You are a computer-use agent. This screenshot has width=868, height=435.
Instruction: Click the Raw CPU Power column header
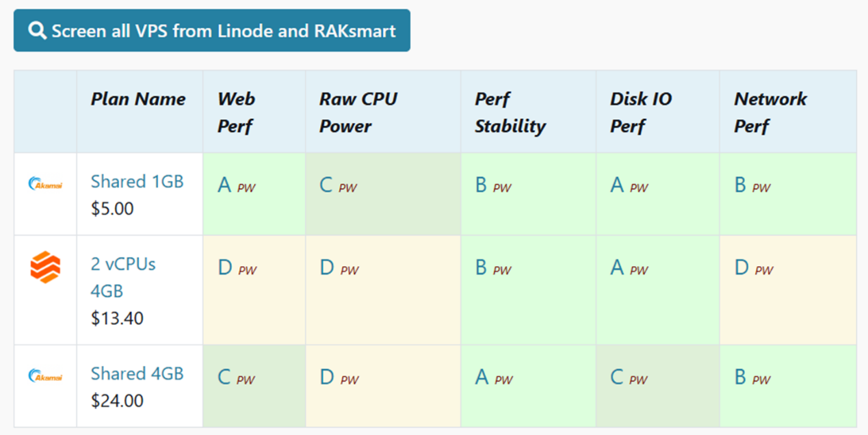(358, 112)
